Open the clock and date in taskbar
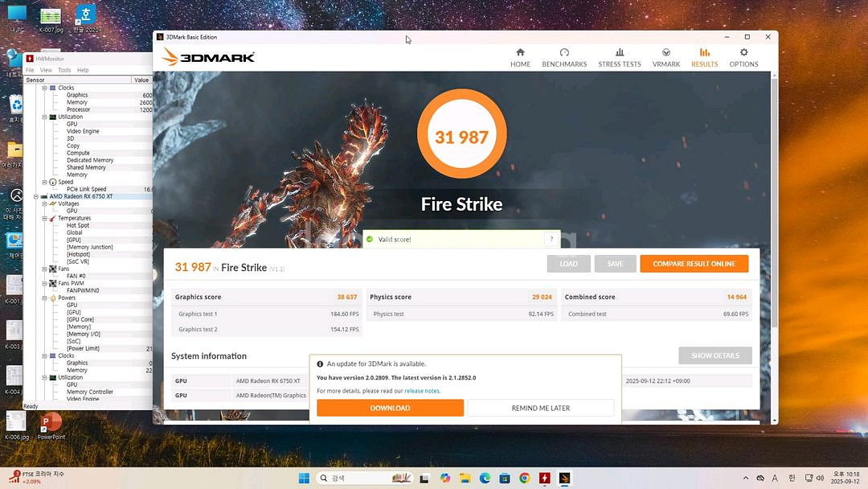The image size is (868, 489). 845,478
